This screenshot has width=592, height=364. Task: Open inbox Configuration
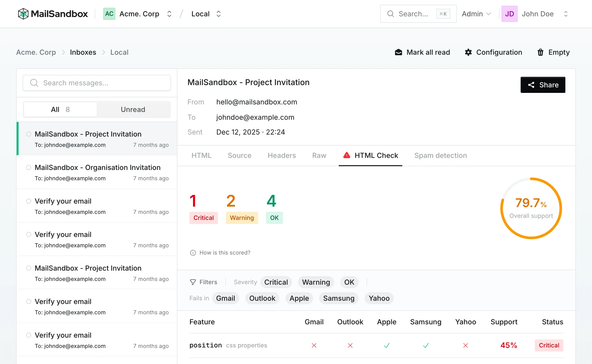(x=493, y=52)
